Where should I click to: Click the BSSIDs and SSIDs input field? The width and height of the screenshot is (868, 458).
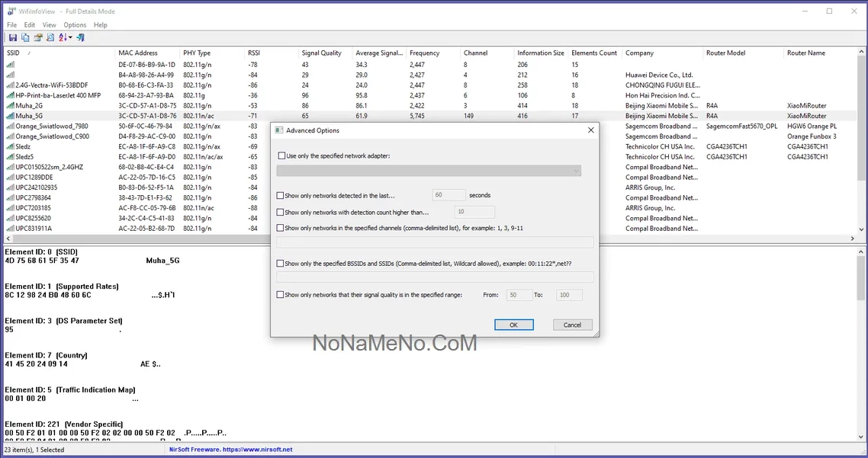[x=435, y=277]
